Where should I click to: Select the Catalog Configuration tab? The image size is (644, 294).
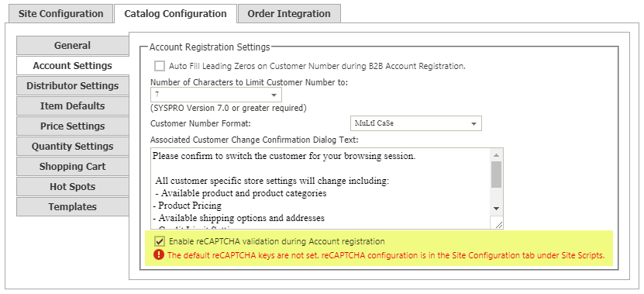[x=175, y=13]
